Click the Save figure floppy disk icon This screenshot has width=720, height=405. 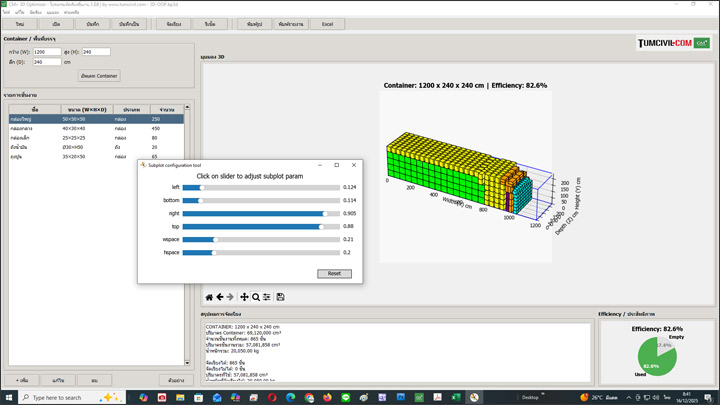point(281,297)
